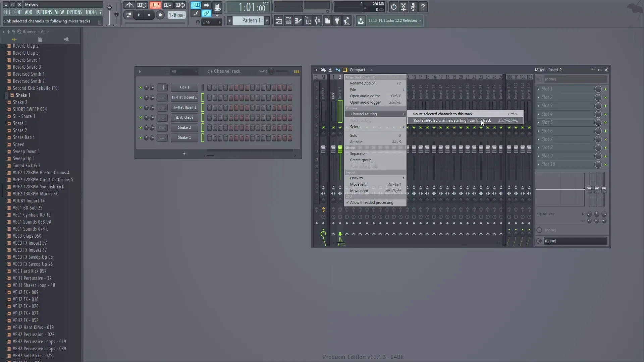Image resolution: width=644 pixels, height=362 pixels.
Task: Enable typing keyboard to piano icon
Action: [x=196, y=5]
